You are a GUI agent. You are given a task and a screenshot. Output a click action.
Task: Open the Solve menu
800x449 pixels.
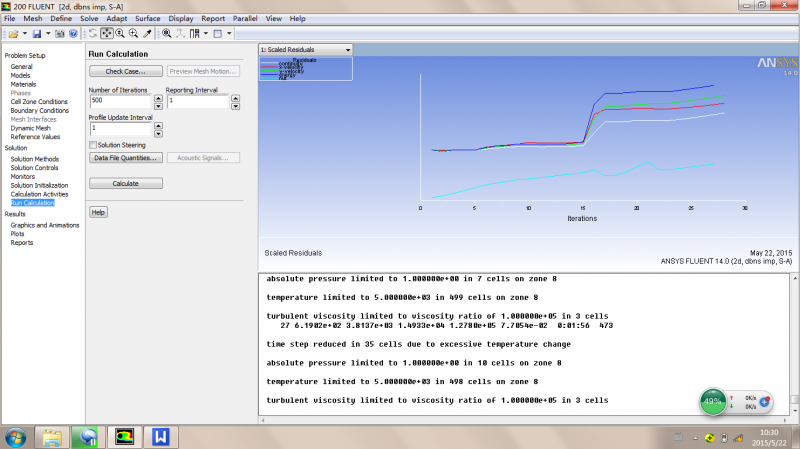point(89,18)
